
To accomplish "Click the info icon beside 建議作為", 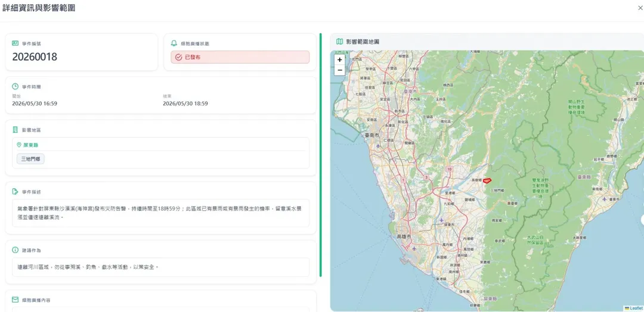I will click(15, 249).
